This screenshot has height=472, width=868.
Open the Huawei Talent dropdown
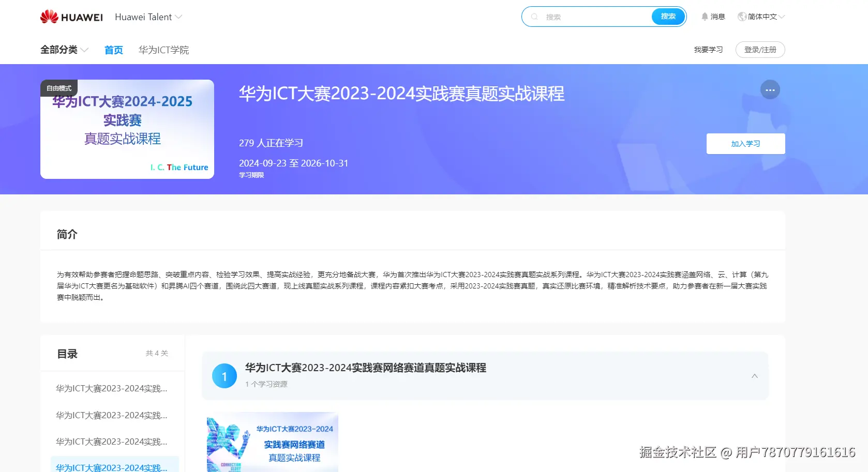click(148, 17)
